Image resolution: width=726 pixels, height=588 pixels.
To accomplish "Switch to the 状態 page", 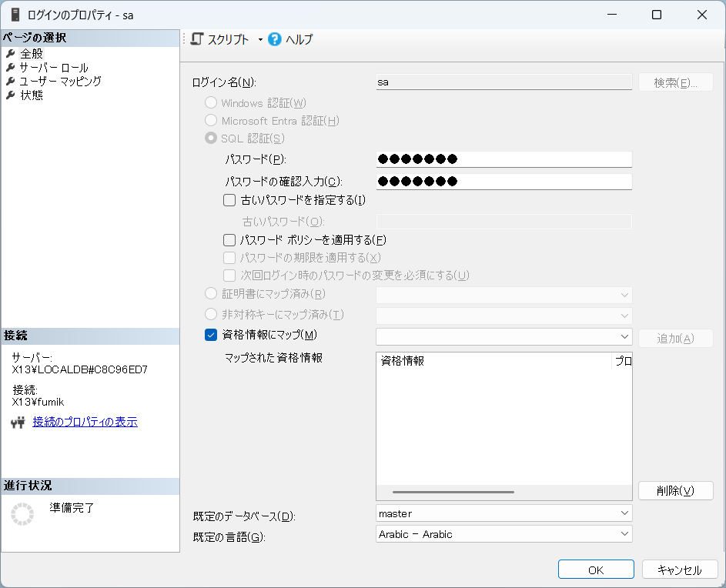I will pos(32,95).
